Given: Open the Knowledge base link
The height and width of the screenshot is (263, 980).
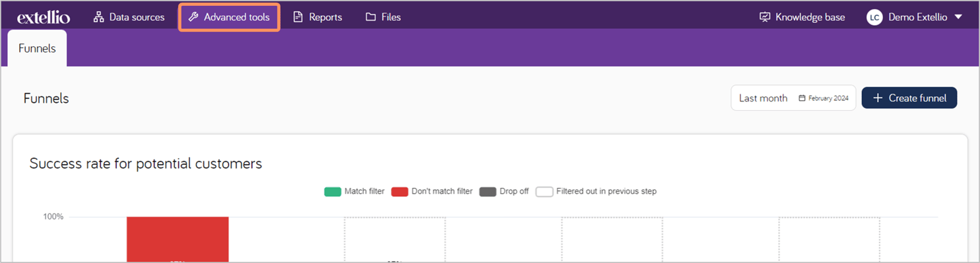Looking at the screenshot, I should [x=802, y=17].
